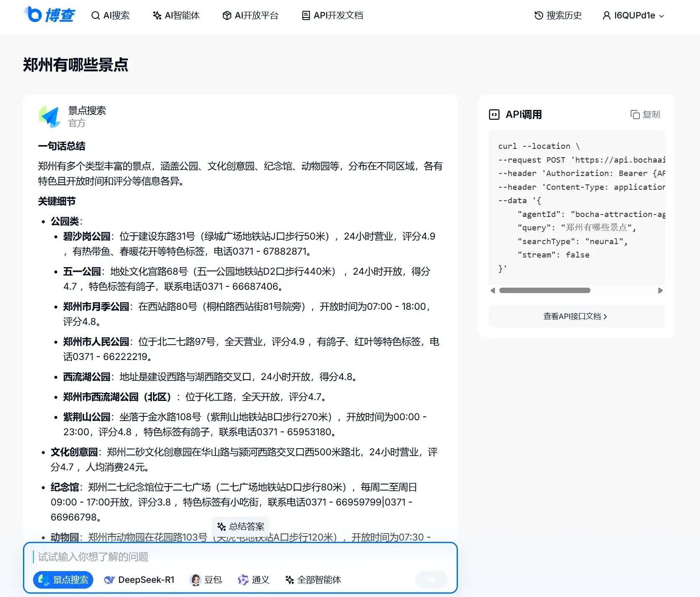
Task: Go to AI开放平台 page
Action: [250, 15]
